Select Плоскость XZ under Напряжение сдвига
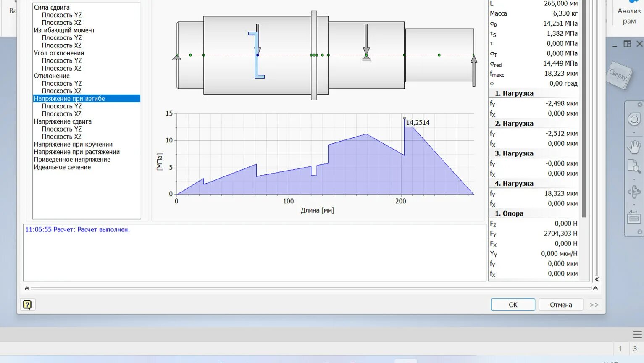 (x=62, y=137)
